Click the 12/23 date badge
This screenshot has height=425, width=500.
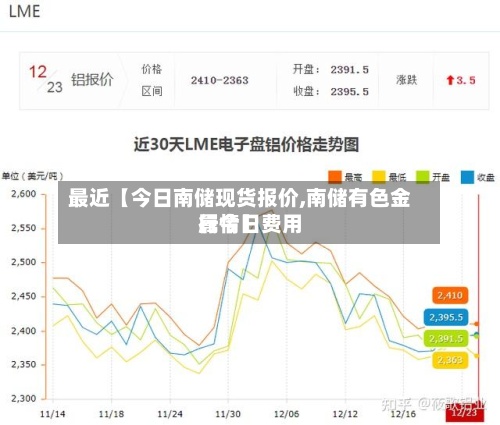[46, 79]
